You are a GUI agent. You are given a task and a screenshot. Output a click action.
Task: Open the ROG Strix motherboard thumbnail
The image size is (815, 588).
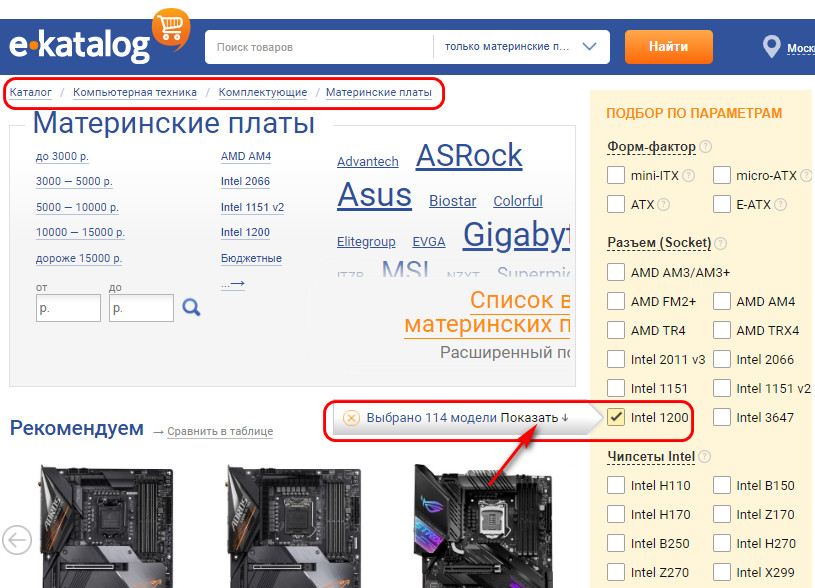[483, 525]
